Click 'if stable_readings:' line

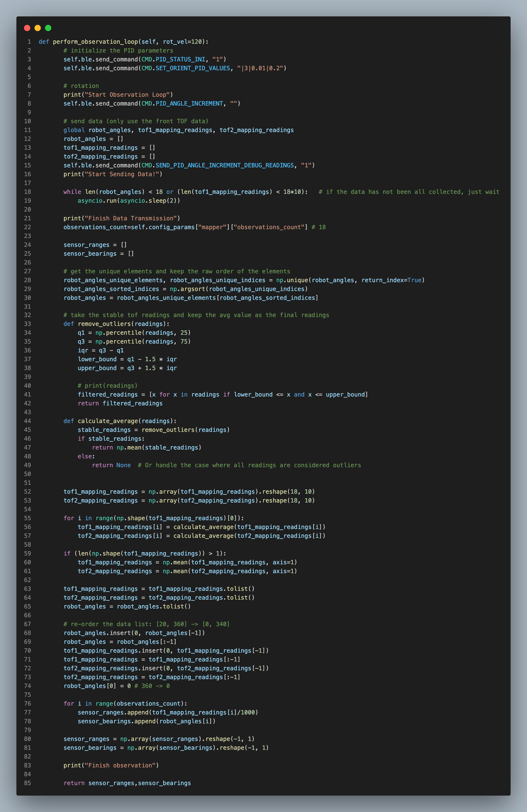coord(111,439)
